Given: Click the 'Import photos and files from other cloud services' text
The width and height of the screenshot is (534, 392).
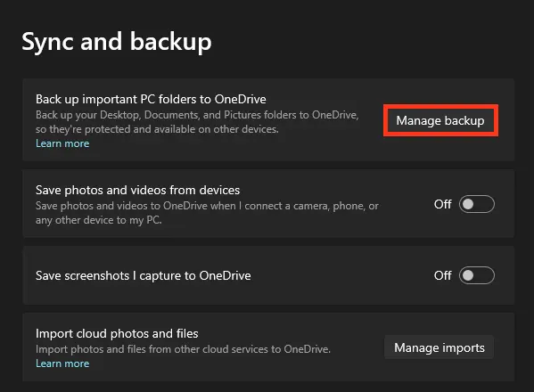Looking at the screenshot, I should pyautogui.click(x=183, y=349).
